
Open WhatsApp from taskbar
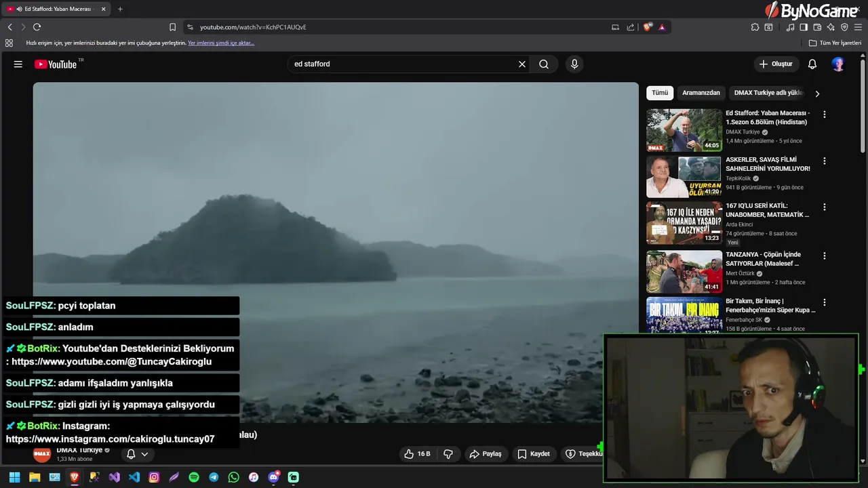233,477
